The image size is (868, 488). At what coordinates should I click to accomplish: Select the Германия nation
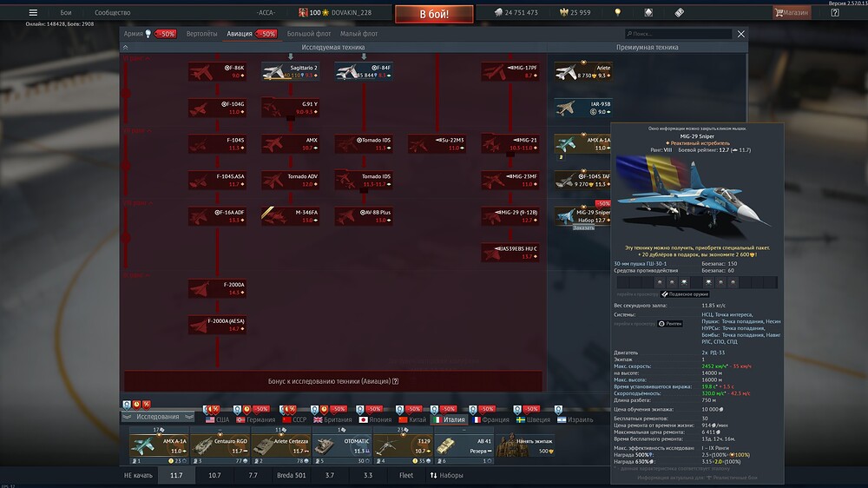point(256,420)
